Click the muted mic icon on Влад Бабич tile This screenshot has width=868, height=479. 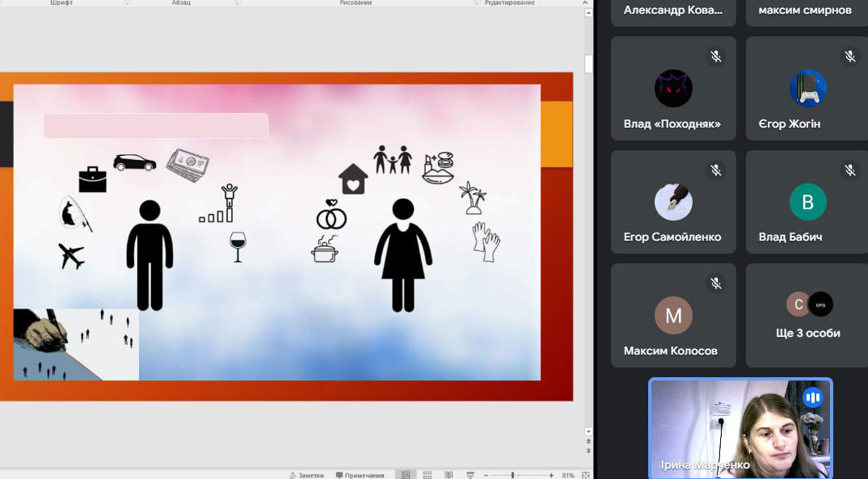(850, 170)
